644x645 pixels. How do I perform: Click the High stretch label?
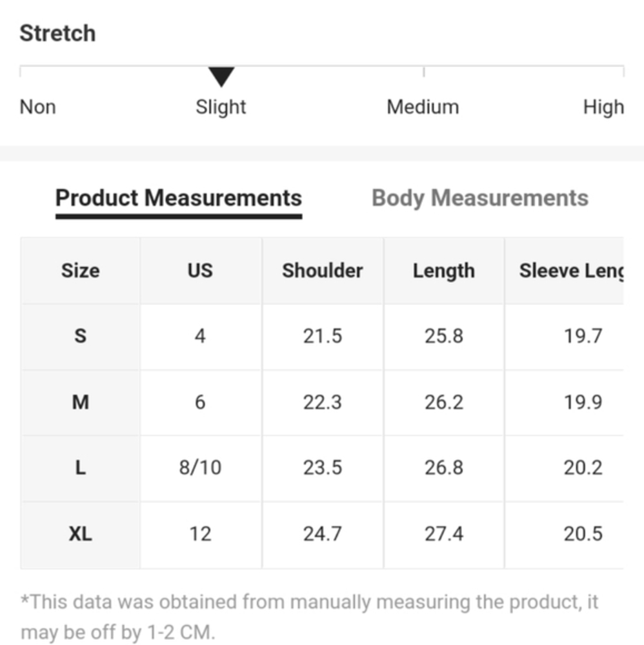point(603,107)
